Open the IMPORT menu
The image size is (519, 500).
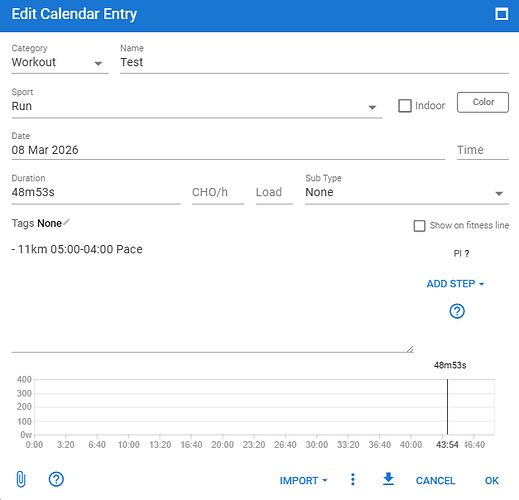[303, 481]
